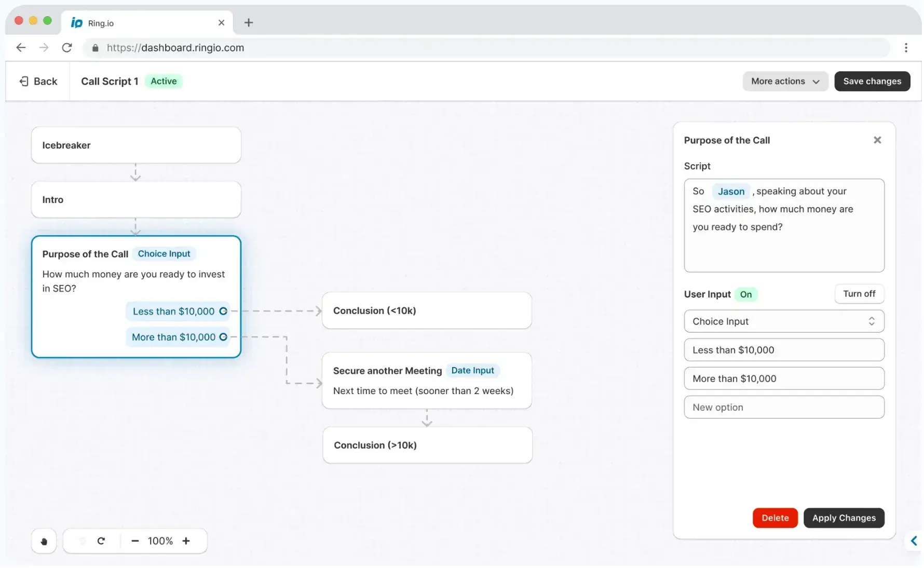Click the macOS red close window button

coord(19,21)
